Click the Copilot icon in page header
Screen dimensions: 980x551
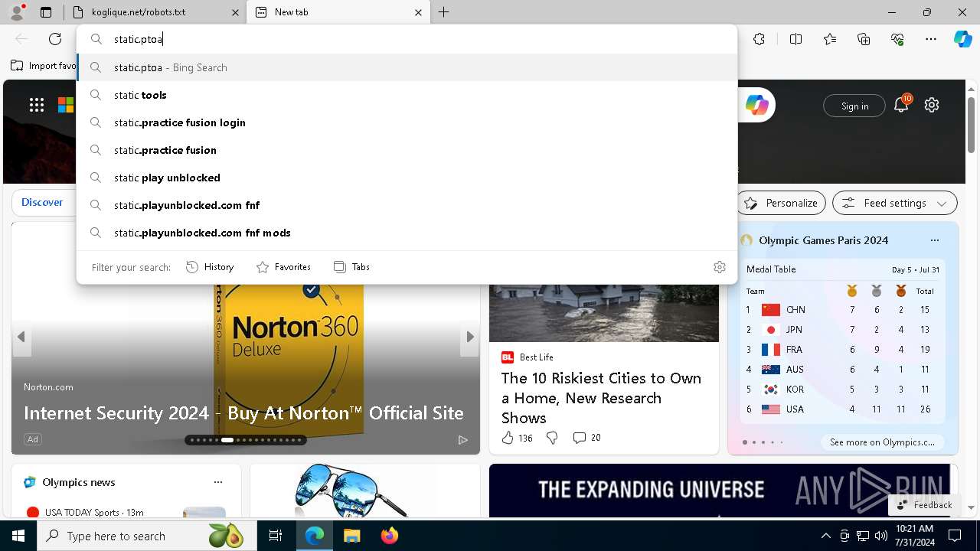[756, 106]
